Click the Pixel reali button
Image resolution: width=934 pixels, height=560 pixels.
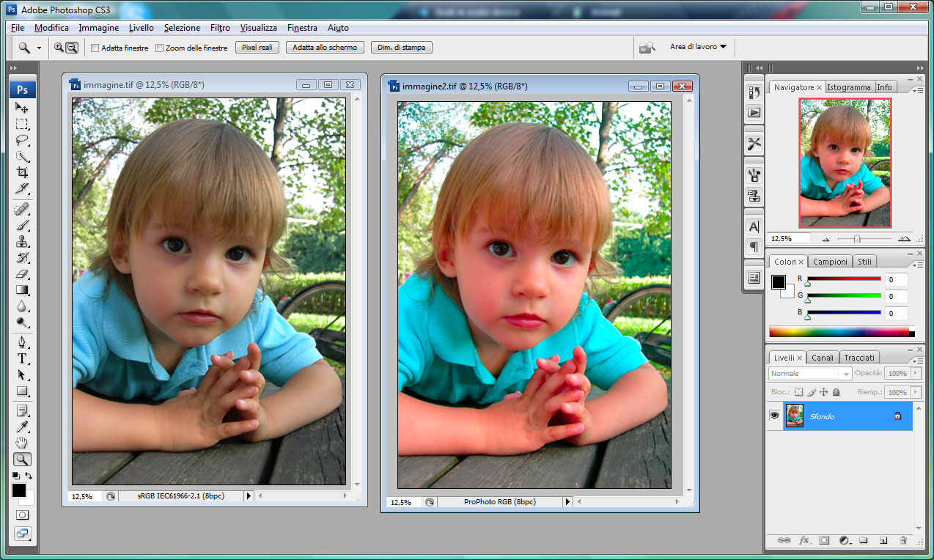point(257,48)
